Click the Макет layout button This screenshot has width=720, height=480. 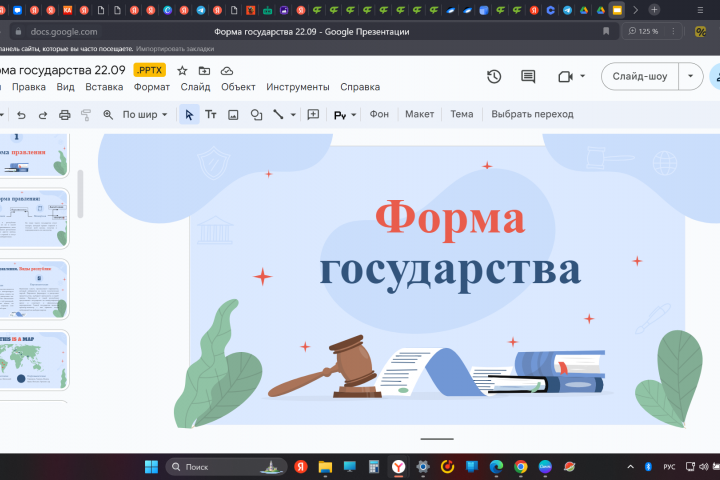[x=419, y=114]
